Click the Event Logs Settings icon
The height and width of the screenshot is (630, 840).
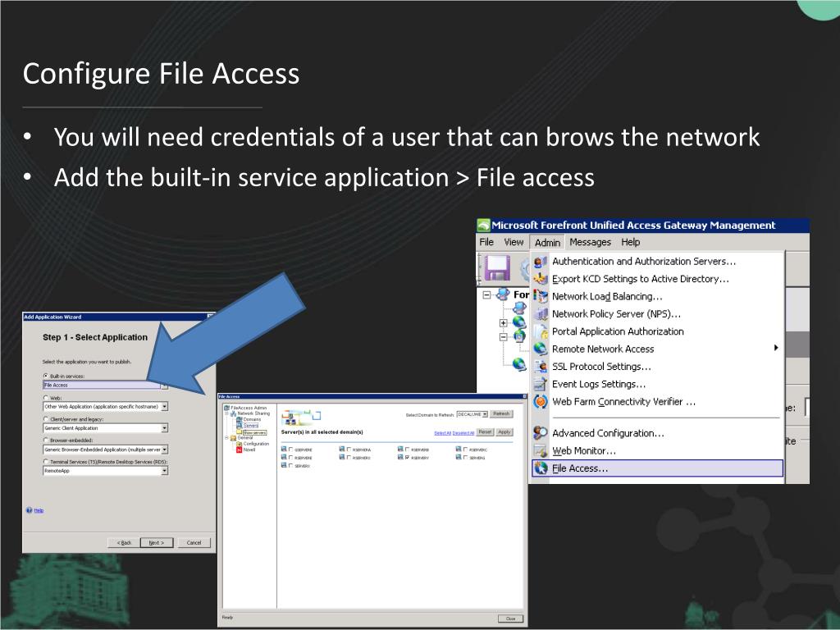540,384
